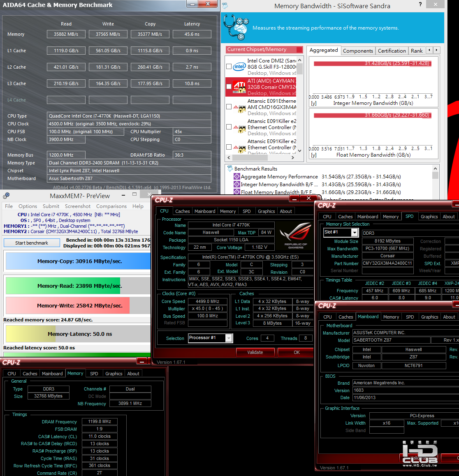Switch to the Certification tab in Sandra
The height and width of the screenshot is (476, 459).
392,51
